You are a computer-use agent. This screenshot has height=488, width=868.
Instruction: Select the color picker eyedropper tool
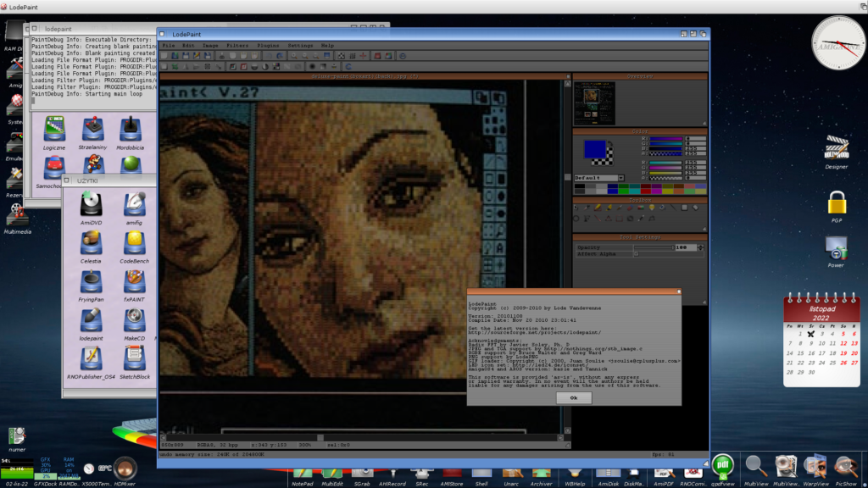(x=587, y=208)
